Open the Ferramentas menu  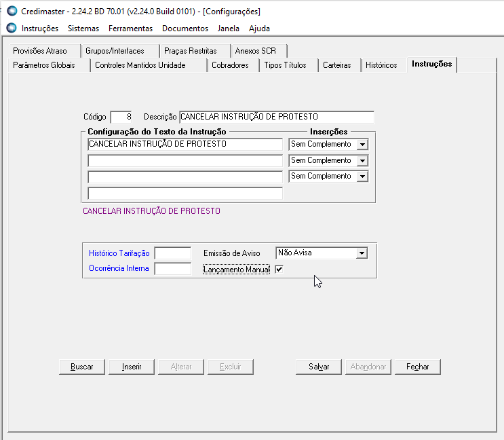(x=130, y=29)
